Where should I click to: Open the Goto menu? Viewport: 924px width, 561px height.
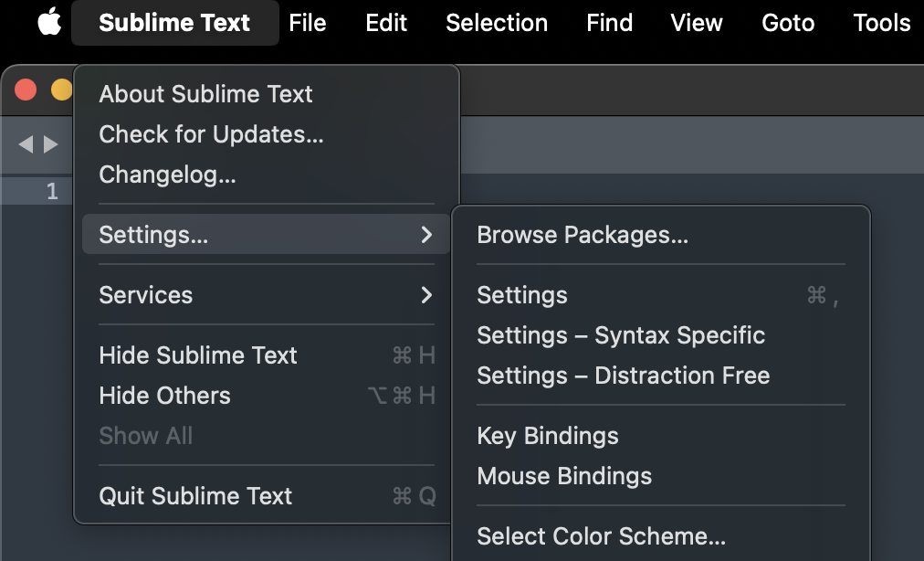[788, 23]
